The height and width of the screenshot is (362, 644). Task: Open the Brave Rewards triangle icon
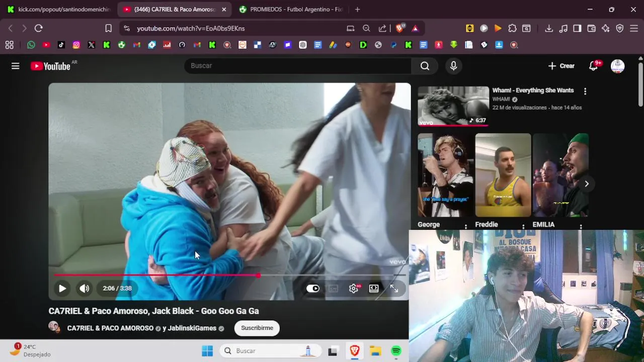pos(415,28)
